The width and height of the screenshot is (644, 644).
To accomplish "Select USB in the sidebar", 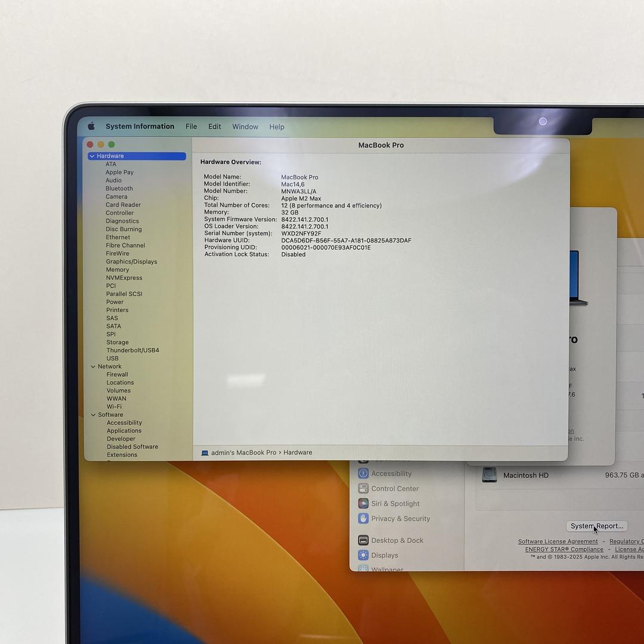I will (x=113, y=358).
